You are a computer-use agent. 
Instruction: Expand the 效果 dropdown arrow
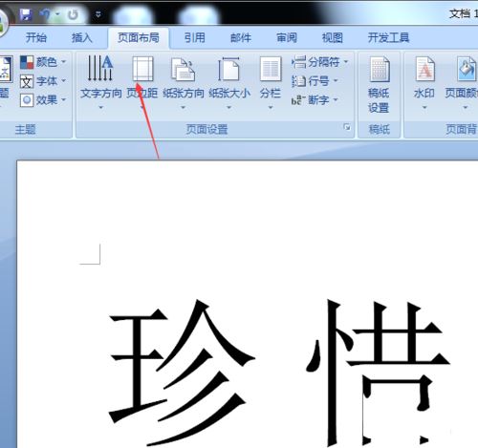(63, 100)
